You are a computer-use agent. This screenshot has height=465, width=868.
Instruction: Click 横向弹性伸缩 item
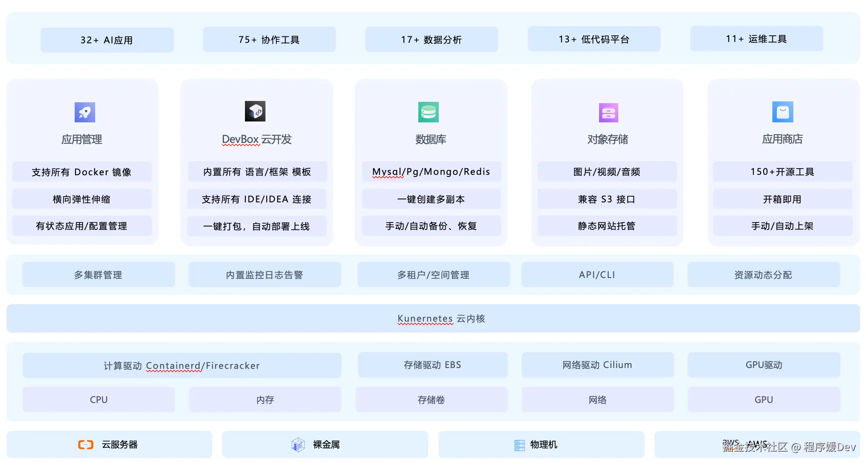82,199
